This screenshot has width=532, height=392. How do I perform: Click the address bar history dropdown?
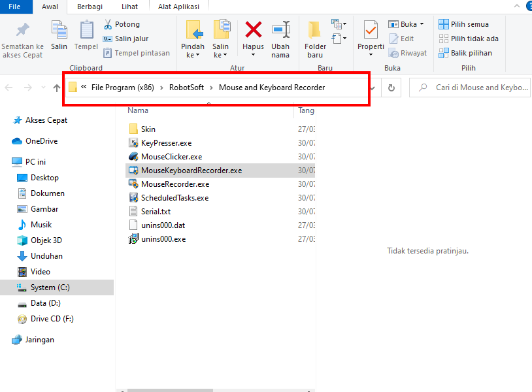click(x=373, y=88)
